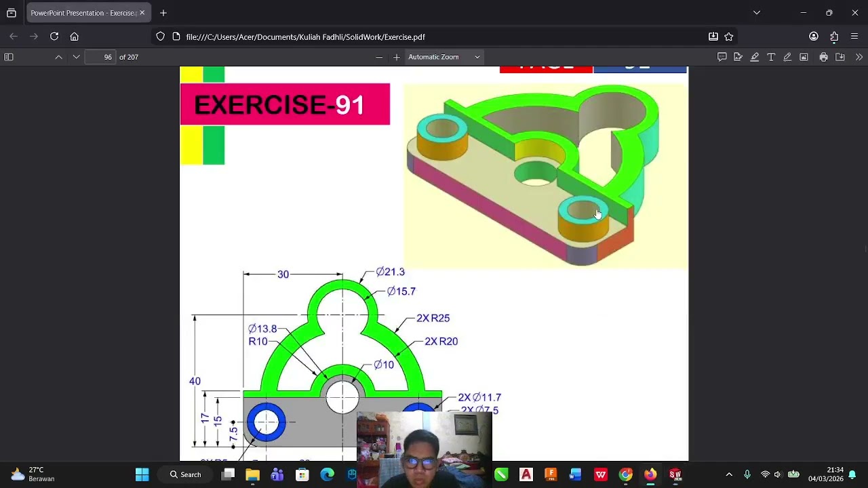Screen dimensions: 868x488
Task: Open the Automatic Zoom dropdown
Action: [x=444, y=57]
